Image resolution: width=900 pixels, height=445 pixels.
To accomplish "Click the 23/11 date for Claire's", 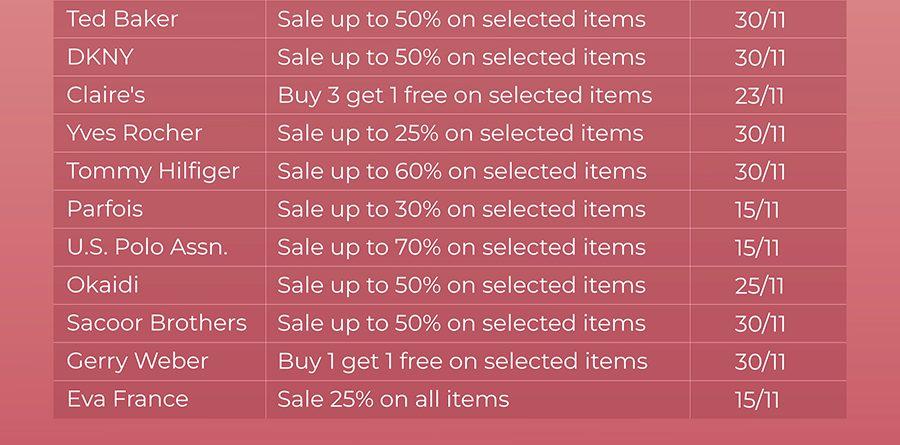I will [x=759, y=96].
